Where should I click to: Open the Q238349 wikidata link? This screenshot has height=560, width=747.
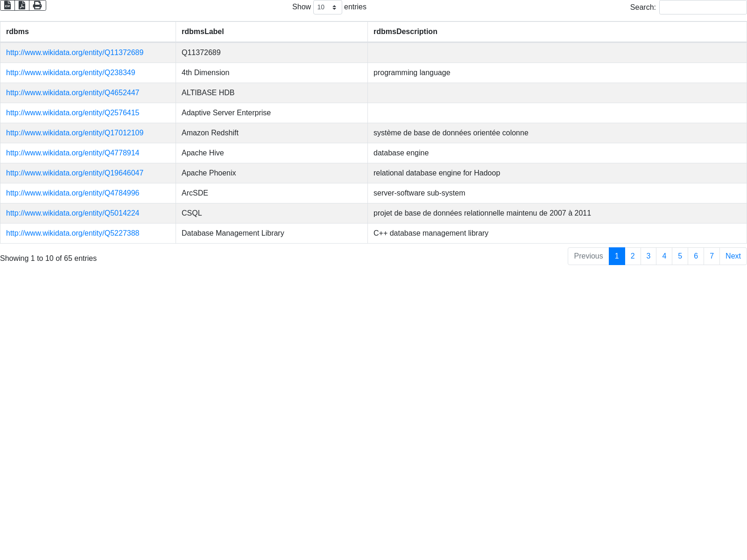click(70, 73)
